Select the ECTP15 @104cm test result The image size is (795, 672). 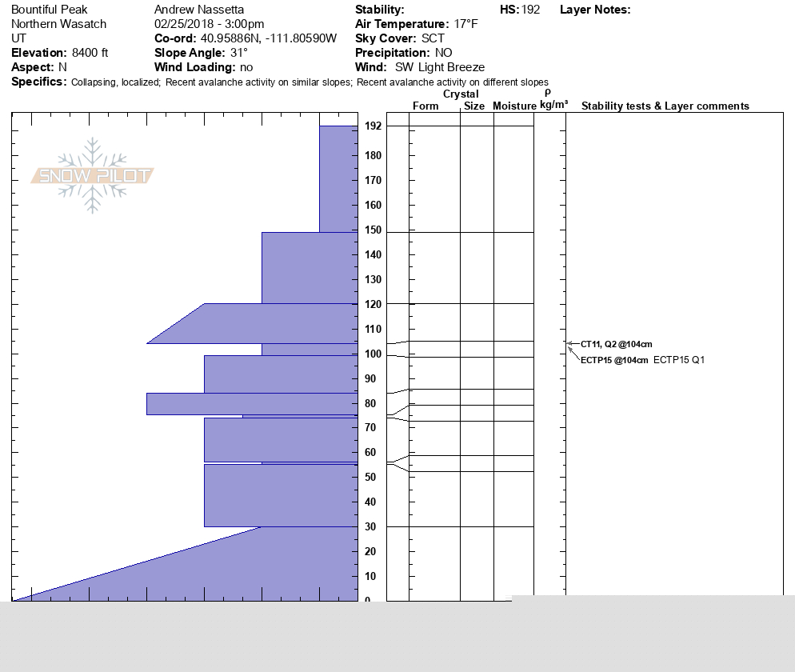coord(614,360)
